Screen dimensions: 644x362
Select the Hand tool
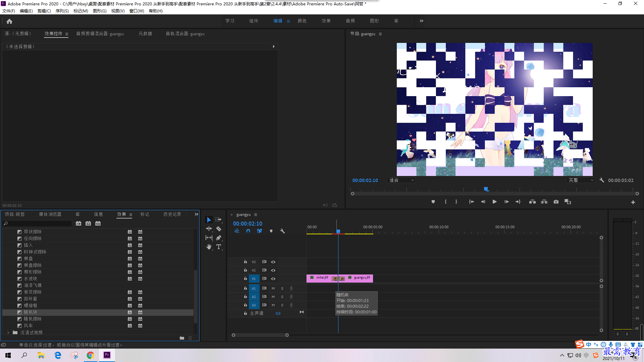[x=209, y=247]
